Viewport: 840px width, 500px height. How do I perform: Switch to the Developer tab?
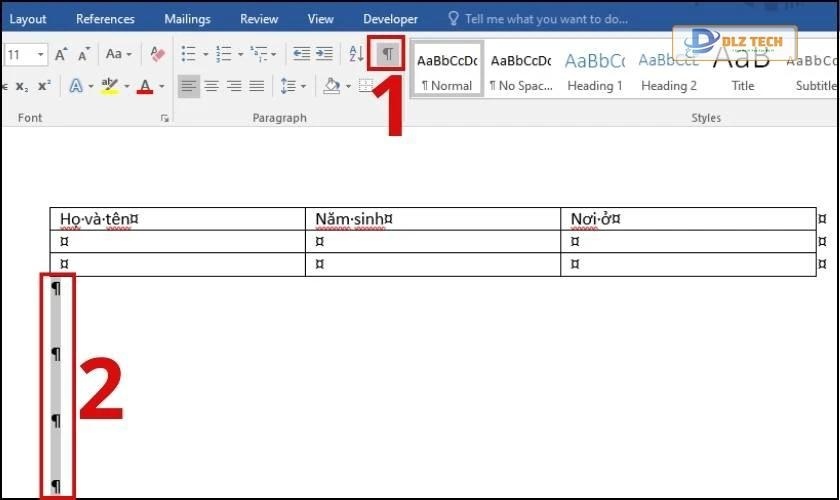(x=390, y=19)
